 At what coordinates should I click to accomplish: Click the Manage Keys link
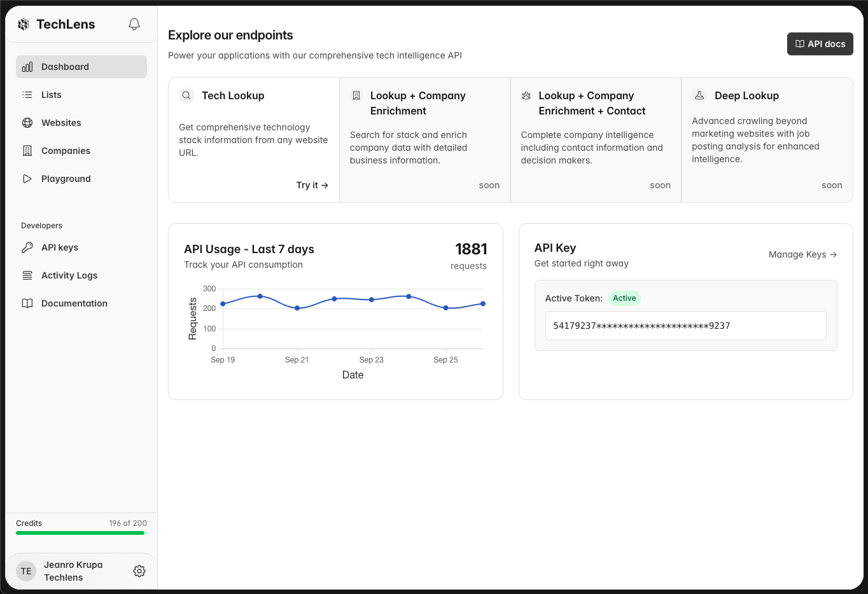click(x=802, y=254)
